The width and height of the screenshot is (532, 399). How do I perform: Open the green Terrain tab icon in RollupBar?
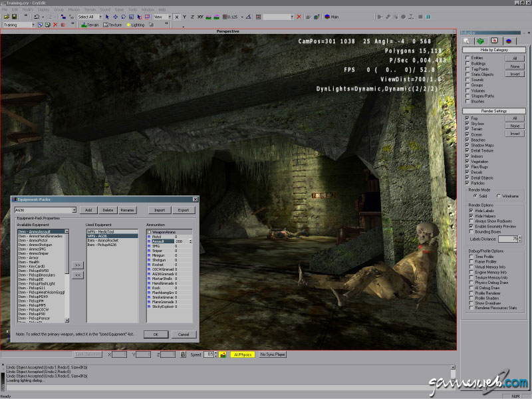[x=480, y=41]
